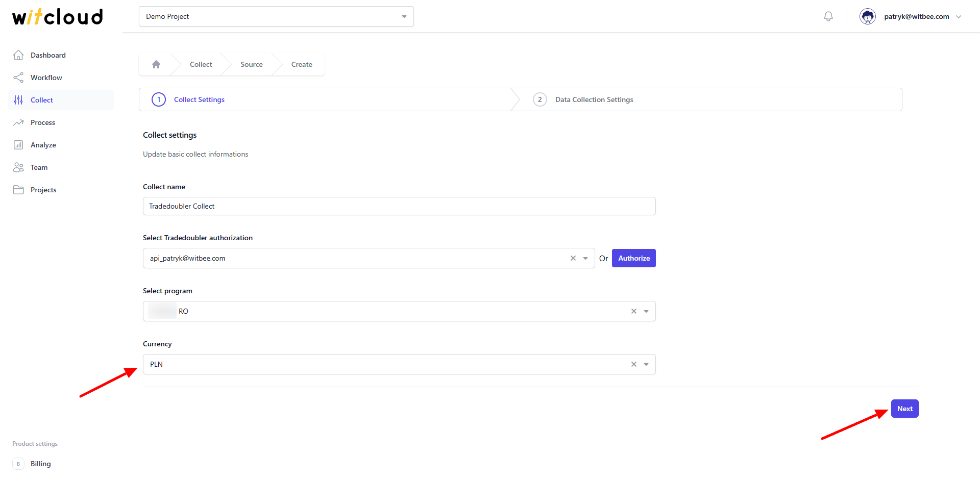Clear the selected authorization with X
This screenshot has height=482, width=980.
click(x=573, y=258)
